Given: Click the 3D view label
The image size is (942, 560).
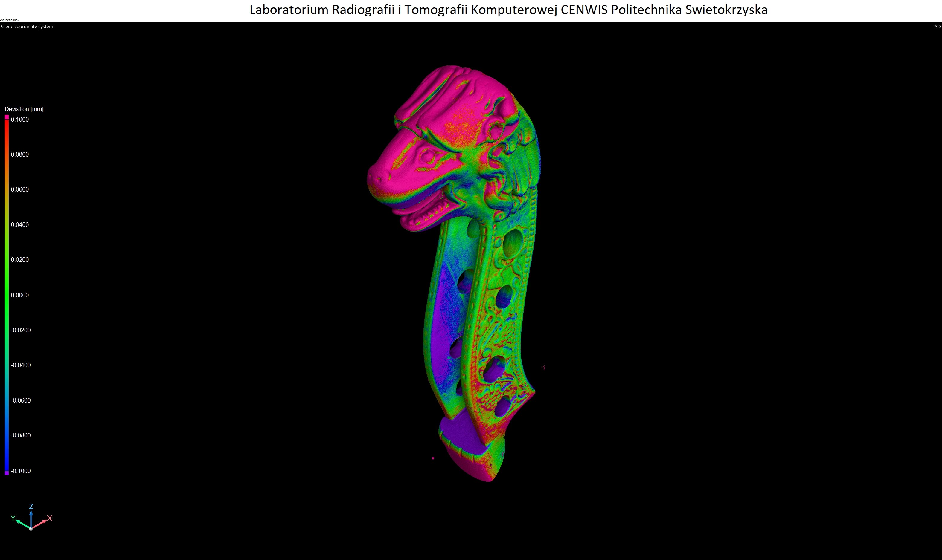Looking at the screenshot, I should click(x=938, y=26).
